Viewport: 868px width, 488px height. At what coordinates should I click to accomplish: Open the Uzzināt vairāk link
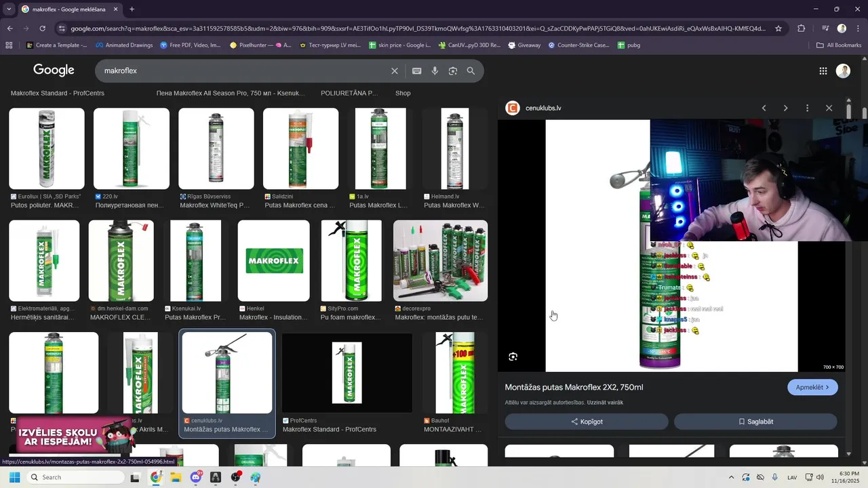606,403
